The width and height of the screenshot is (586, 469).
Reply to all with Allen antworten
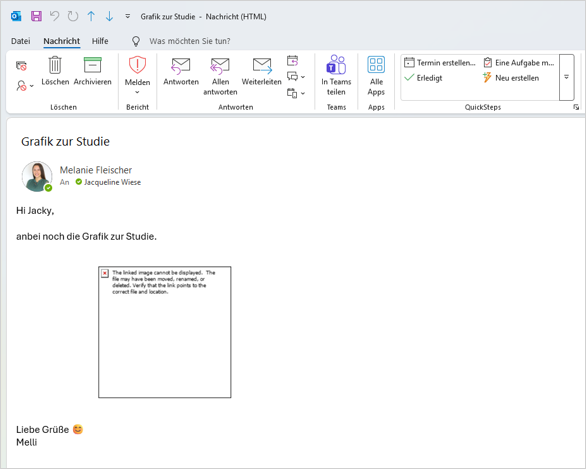(220, 76)
